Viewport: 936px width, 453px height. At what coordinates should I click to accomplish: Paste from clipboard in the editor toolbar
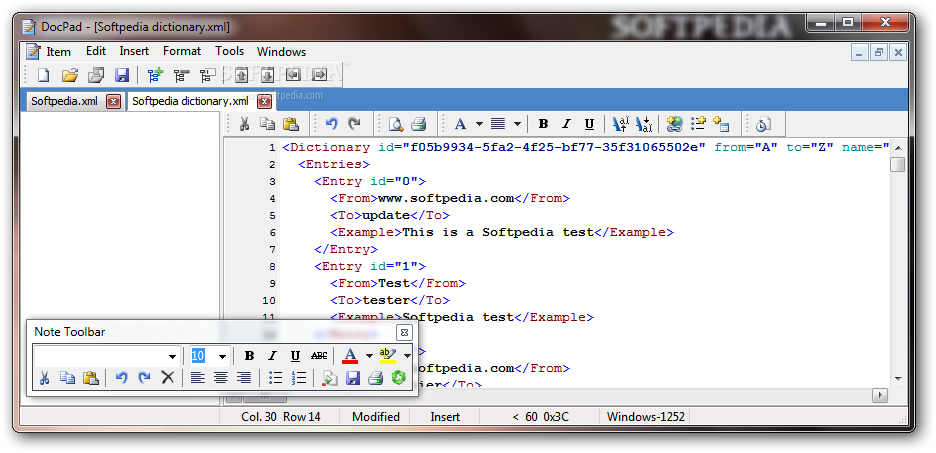click(290, 124)
